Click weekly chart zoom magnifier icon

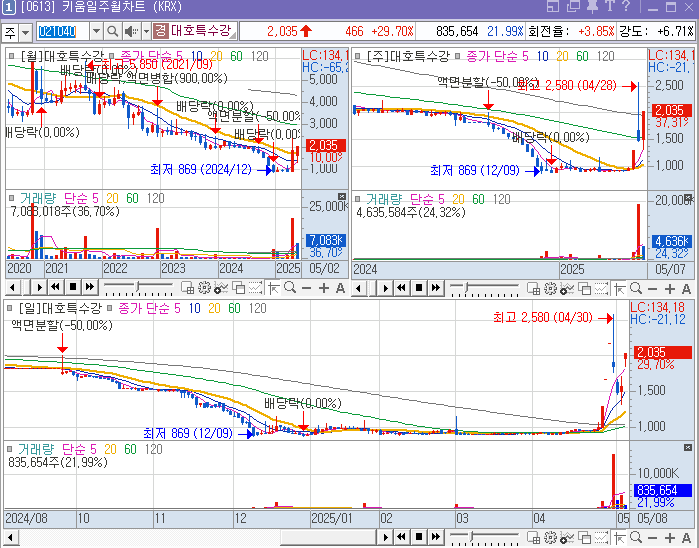[636, 289]
